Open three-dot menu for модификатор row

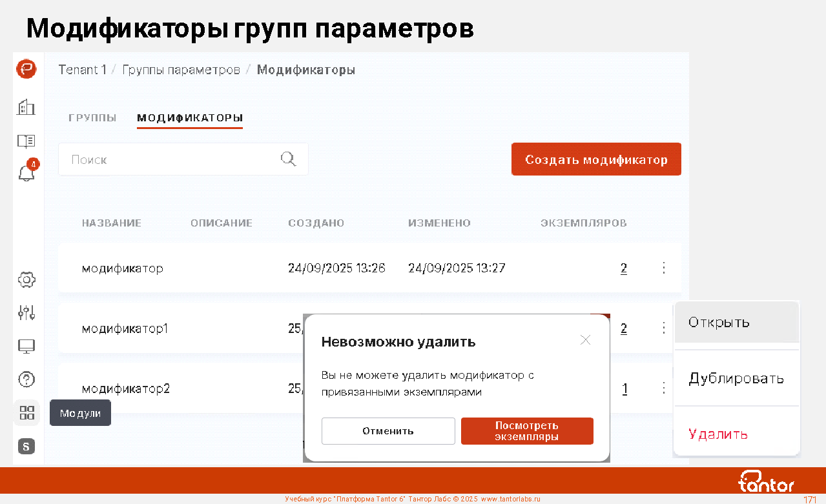click(663, 268)
